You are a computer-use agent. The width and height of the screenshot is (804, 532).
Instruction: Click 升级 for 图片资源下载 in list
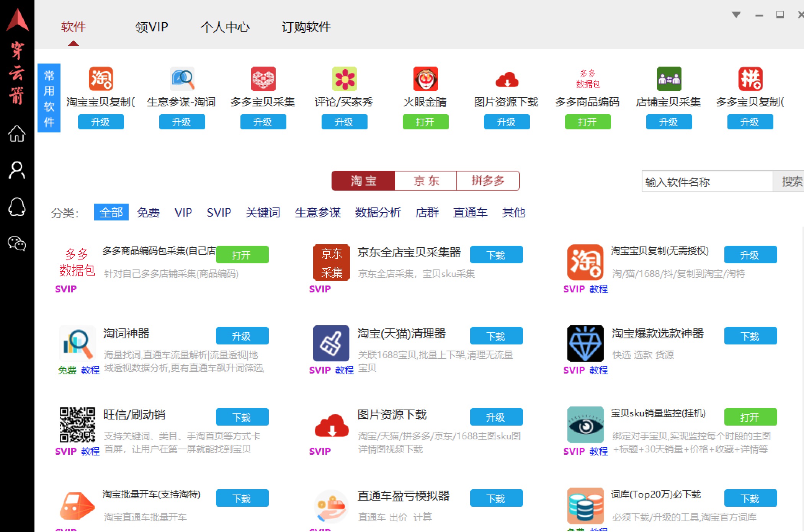coord(497,417)
